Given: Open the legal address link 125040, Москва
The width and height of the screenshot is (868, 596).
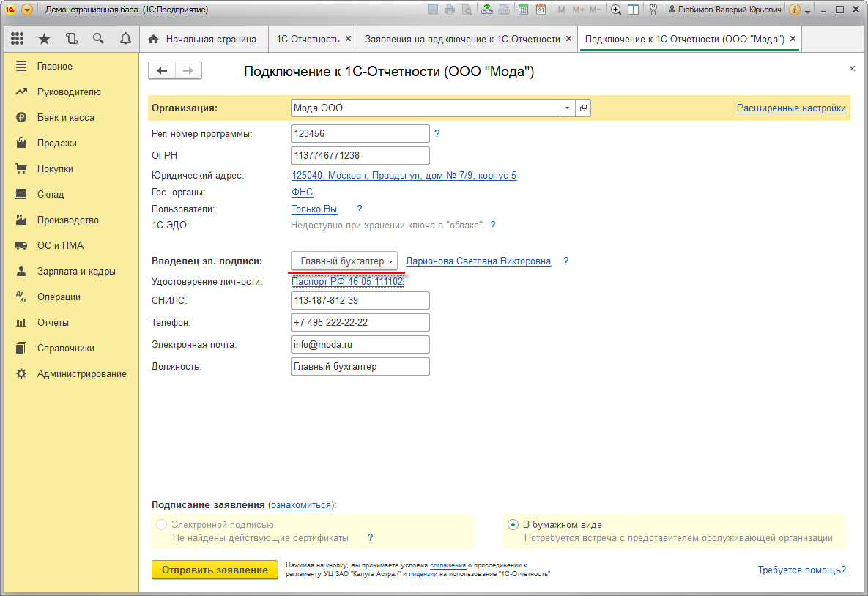Looking at the screenshot, I should (404, 176).
